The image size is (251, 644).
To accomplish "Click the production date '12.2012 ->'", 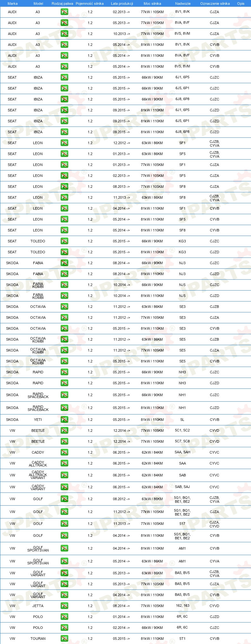I will (x=122, y=143).
